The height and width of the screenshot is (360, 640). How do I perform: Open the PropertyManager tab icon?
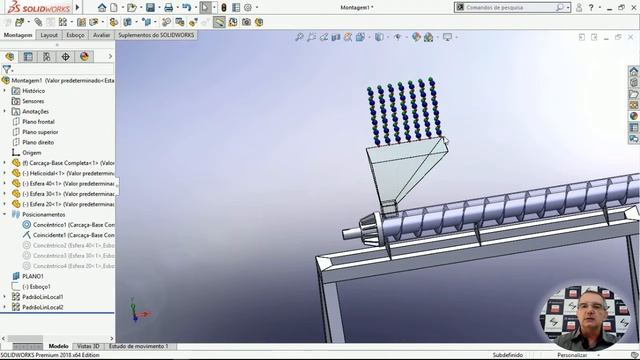(x=28, y=56)
